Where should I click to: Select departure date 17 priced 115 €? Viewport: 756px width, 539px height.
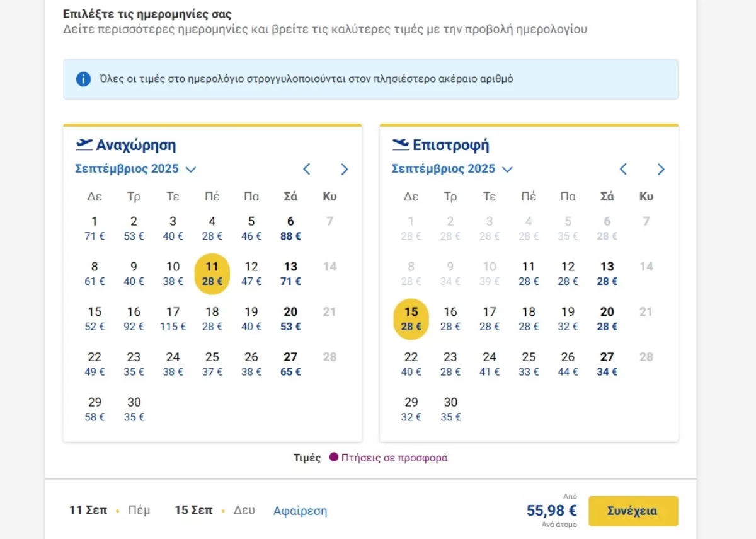point(173,318)
